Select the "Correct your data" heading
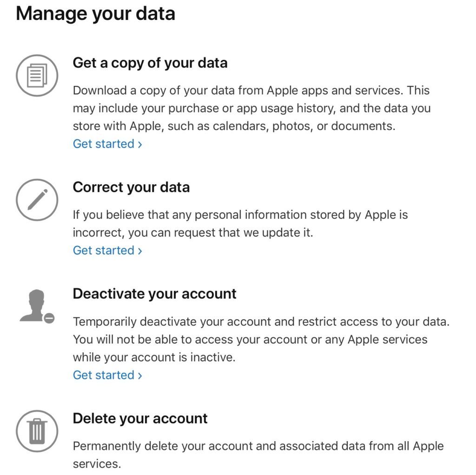The height and width of the screenshot is (475, 476). click(x=131, y=187)
